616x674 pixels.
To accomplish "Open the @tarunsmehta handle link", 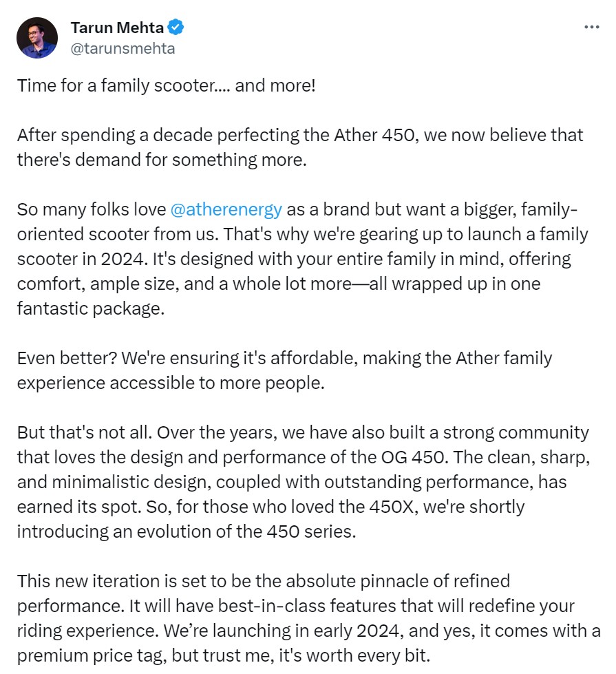I will click(123, 49).
